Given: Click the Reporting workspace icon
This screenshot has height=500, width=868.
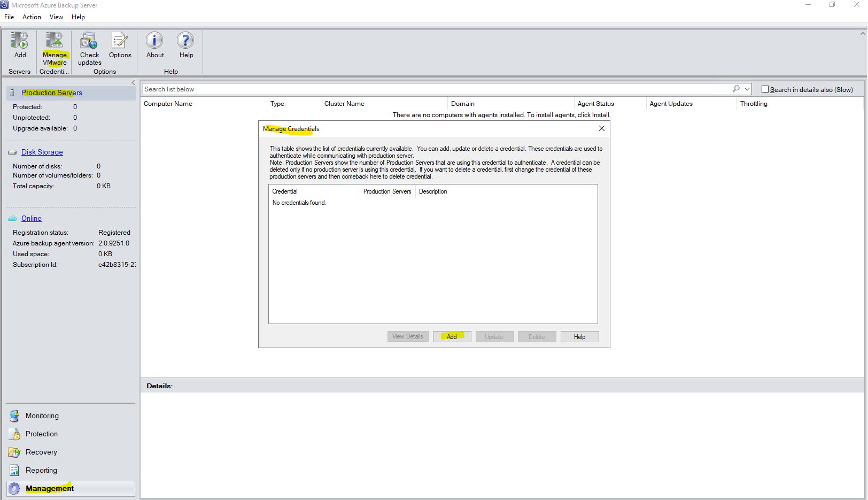Looking at the screenshot, I should 14,471.
